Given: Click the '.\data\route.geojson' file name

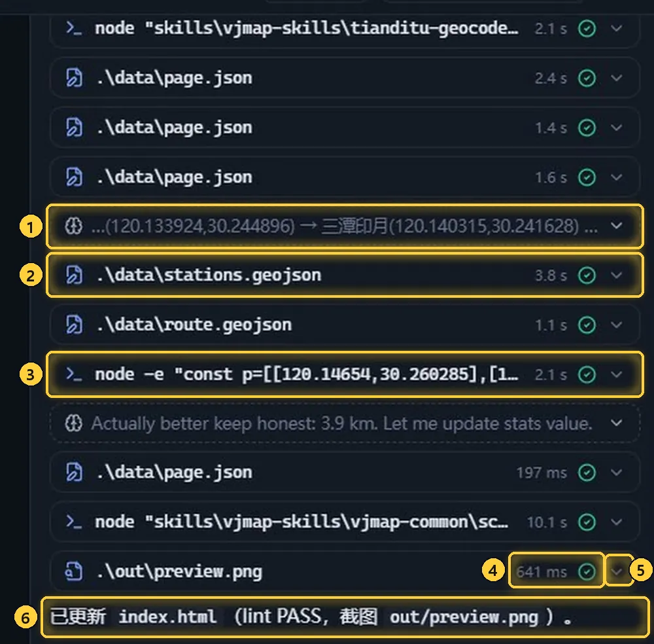Looking at the screenshot, I should [x=194, y=325].
